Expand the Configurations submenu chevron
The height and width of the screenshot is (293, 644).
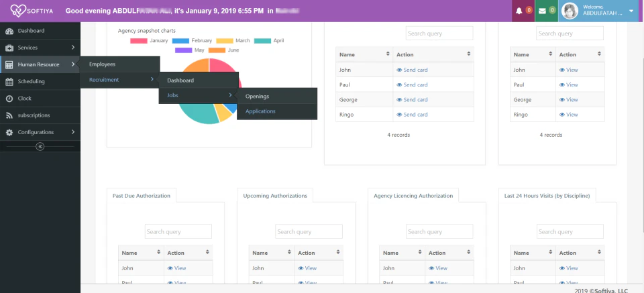point(72,132)
